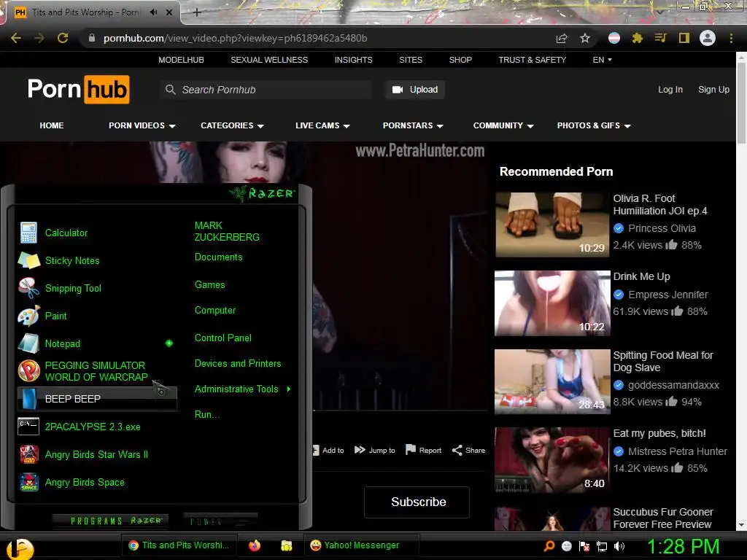Open Firefox from the taskbar

point(255,545)
